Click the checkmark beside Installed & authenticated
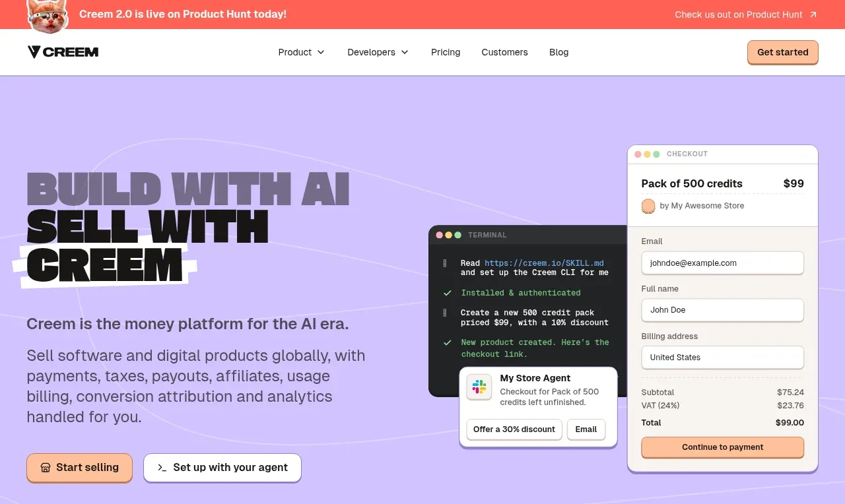This screenshot has width=845, height=504. (x=448, y=293)
